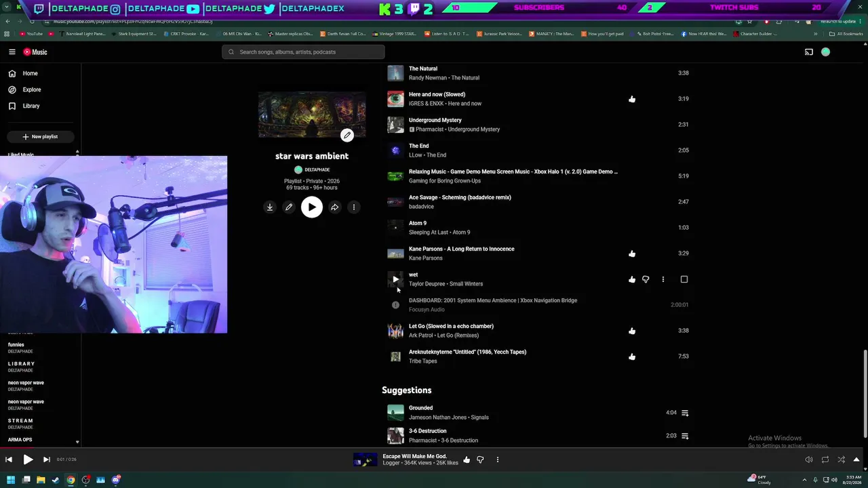Screen dimensions: 868x488
Task: Open the YouTube bookmark in bookmarks bar
Action: [31, 34]
